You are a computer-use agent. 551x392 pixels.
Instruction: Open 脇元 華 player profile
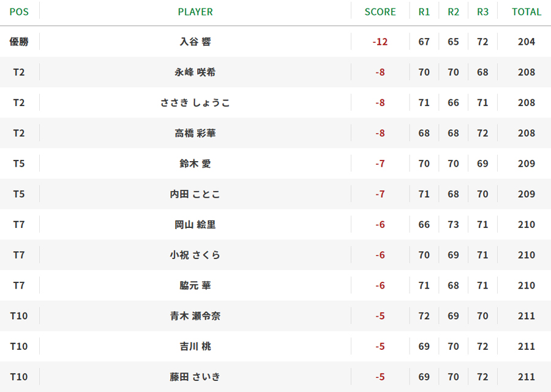pos(195,285)
